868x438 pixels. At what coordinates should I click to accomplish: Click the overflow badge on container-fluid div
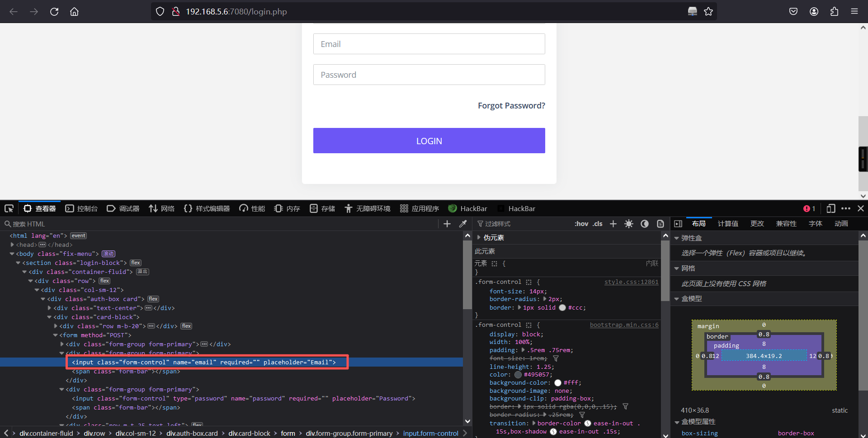click(142, 272)
